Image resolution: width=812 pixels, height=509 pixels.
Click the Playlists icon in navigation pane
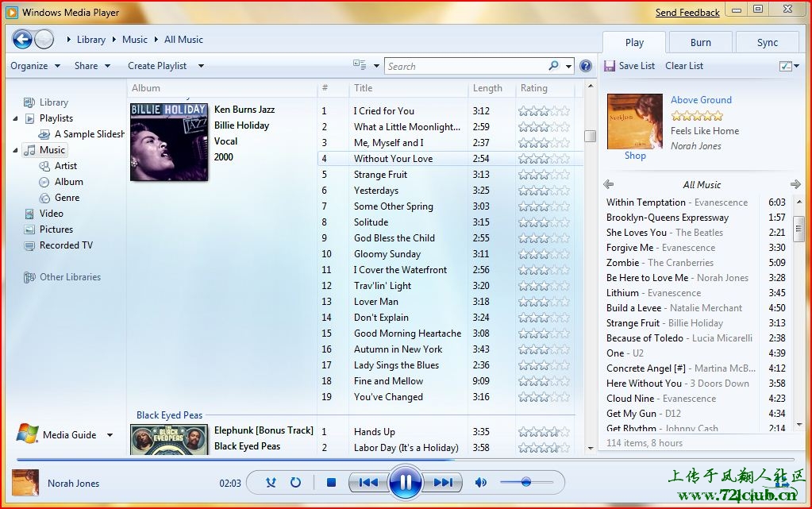pos(30,118)
